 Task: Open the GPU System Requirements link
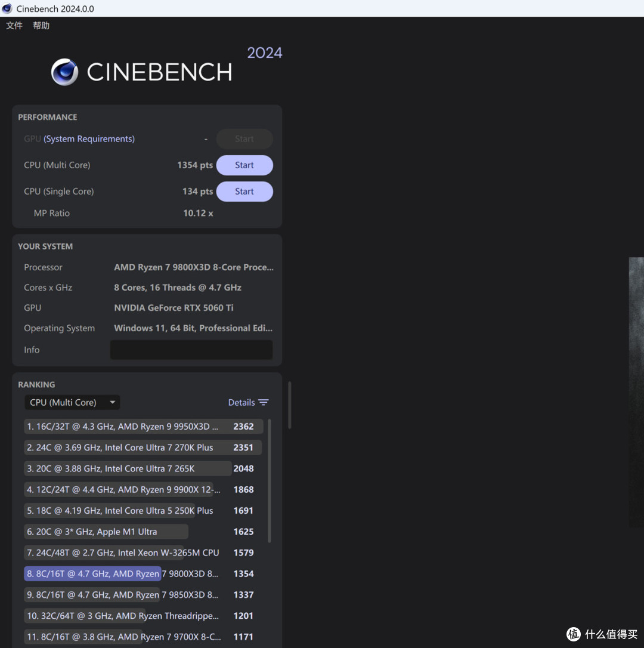pyautogui.click(x=89, y=139)
